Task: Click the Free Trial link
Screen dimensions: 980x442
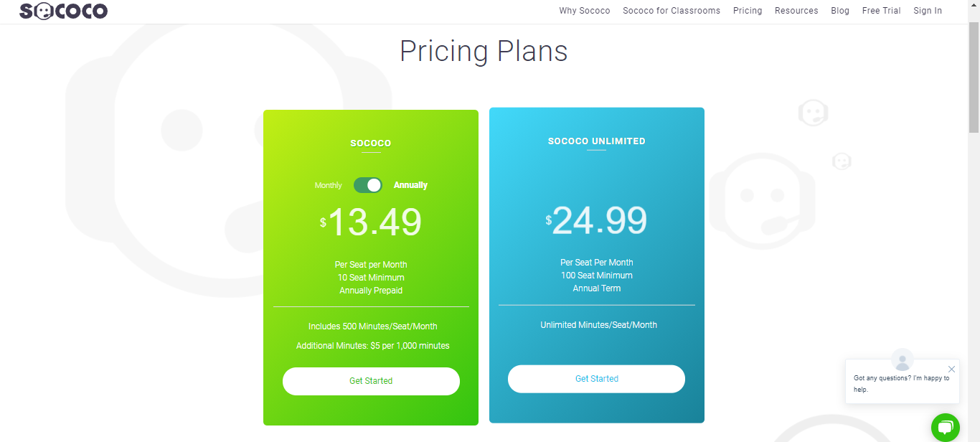Action: click(882, 11)
